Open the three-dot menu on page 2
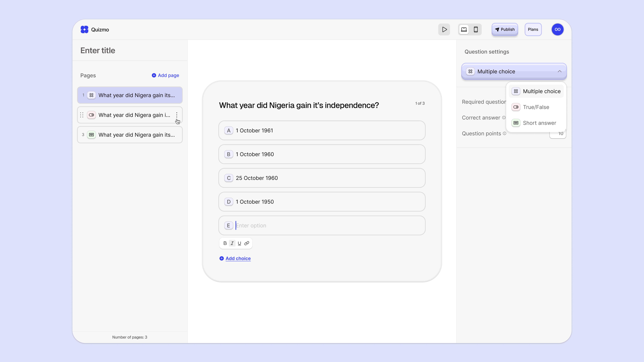Image resolution: width=644 pixels, height=362 pixels. click(x=177, y=115)
